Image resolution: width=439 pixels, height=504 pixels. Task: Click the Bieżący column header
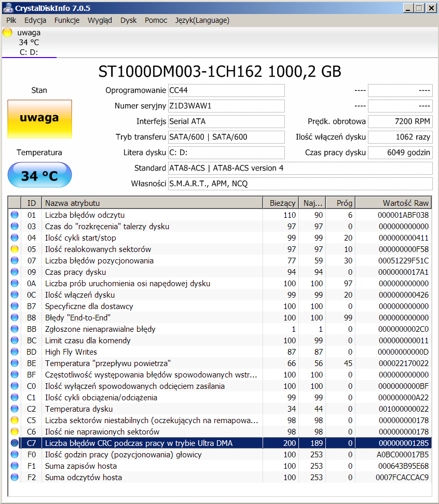(x=281, y=203)
